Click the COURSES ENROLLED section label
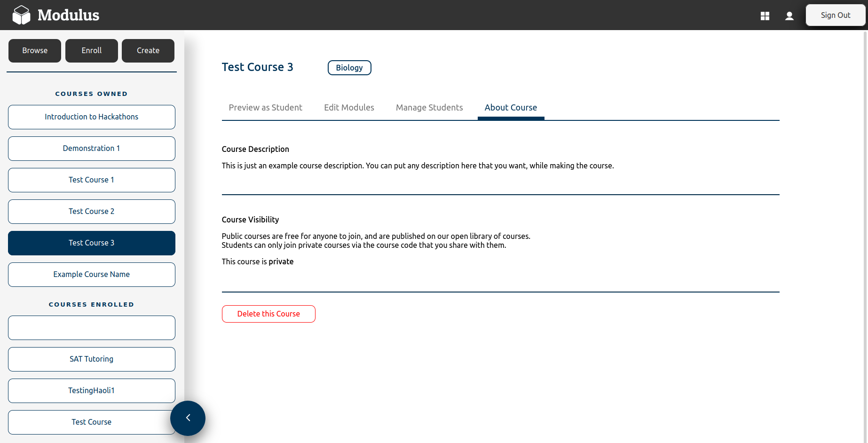 pyautogui.click(x=91, y=305)
